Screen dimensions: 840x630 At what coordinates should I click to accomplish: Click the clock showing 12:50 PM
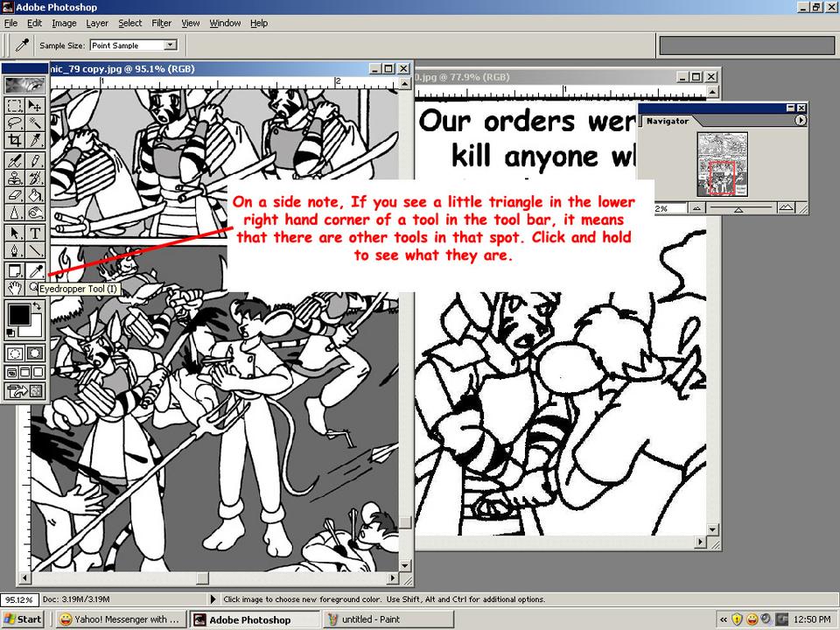[x=812, y=619]
